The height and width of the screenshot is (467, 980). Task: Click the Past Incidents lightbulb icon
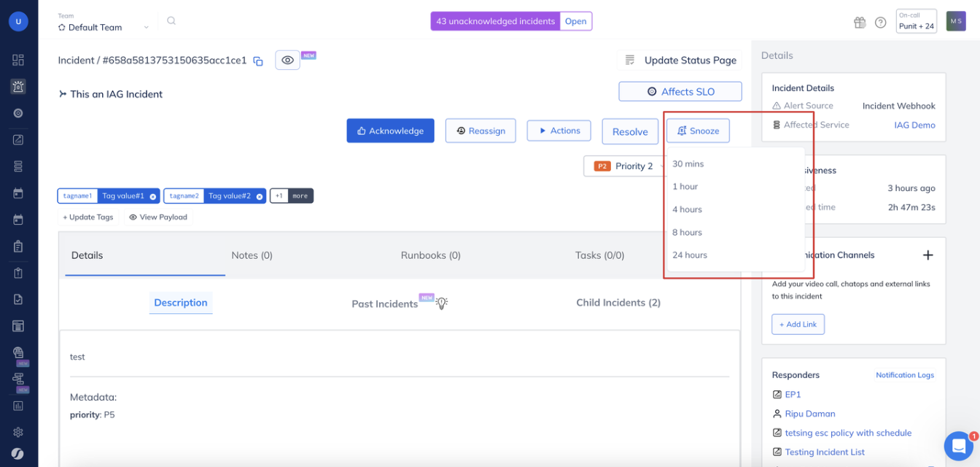pyautogui.click(x=441, y=304)
